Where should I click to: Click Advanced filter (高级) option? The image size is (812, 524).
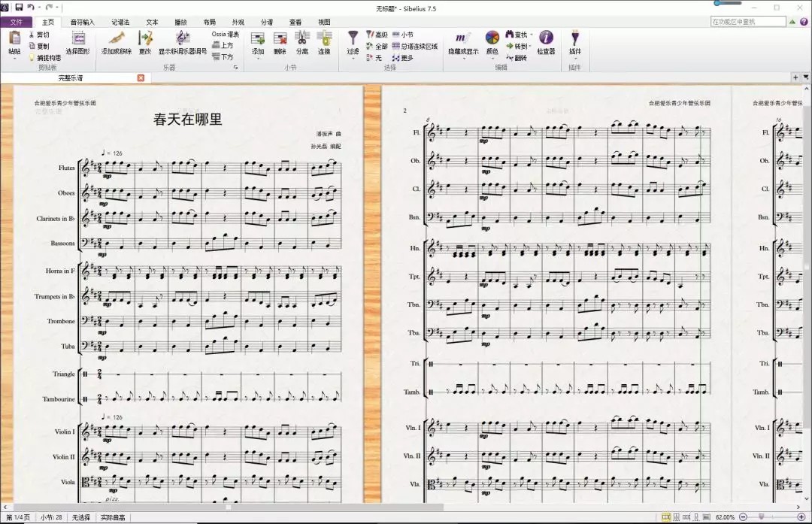click(377, 35)
